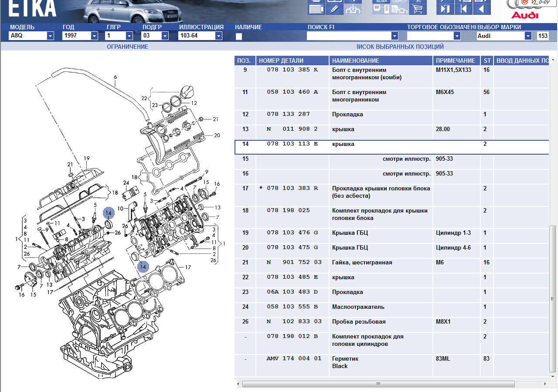Click the car service lift icon
558x392 pixels.
pyautogui.click(x=353, y=9)
